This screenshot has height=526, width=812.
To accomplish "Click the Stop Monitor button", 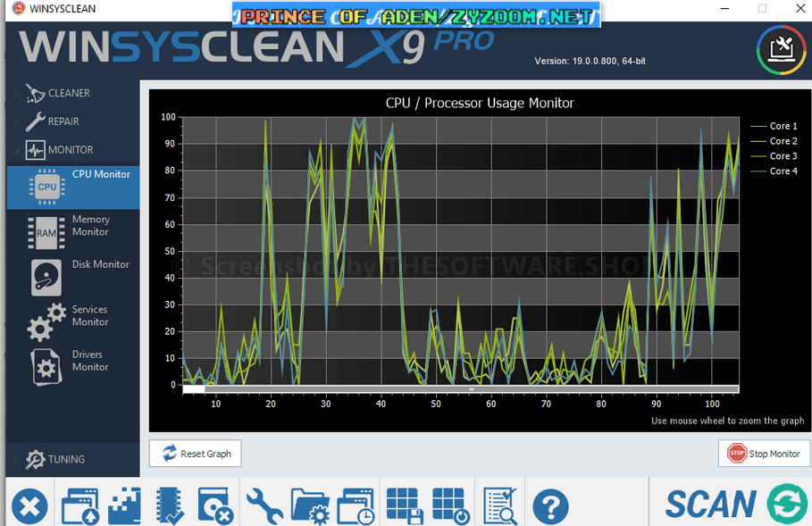I will click(x=764, y=454).
